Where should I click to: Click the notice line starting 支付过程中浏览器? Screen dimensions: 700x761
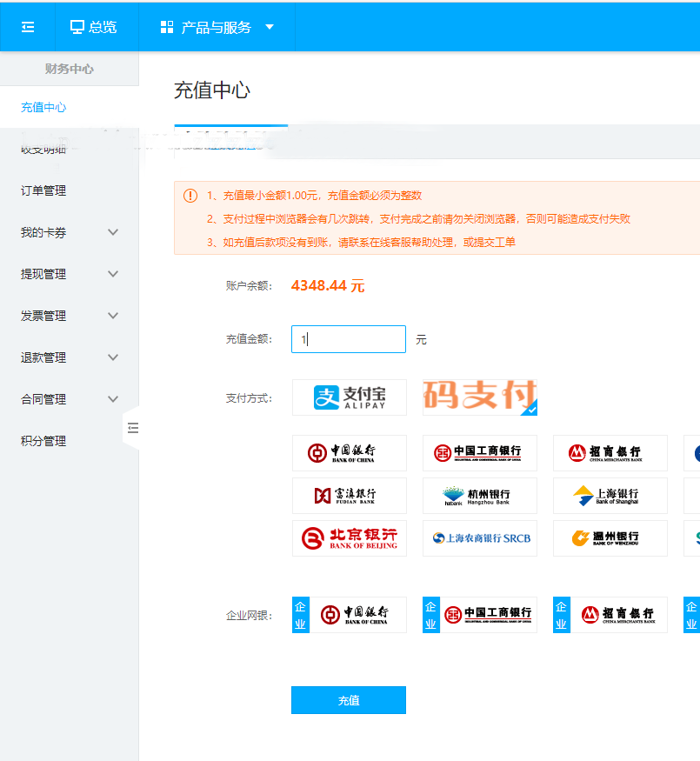(418, 219)
